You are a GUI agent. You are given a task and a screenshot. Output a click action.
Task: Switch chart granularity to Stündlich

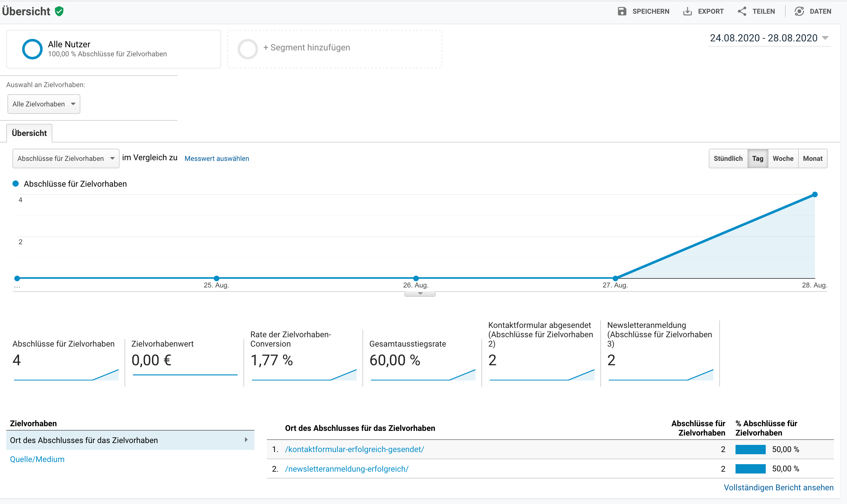point(728,159)
